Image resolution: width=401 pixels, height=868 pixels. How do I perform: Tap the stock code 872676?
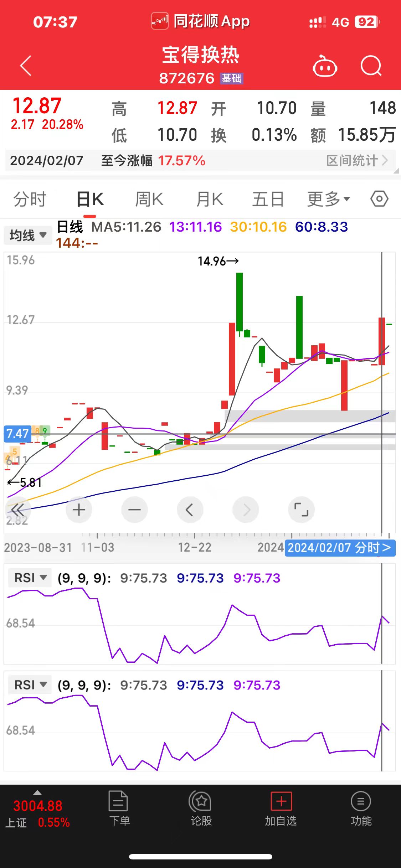pyautogui.click(x=187, y=78)
